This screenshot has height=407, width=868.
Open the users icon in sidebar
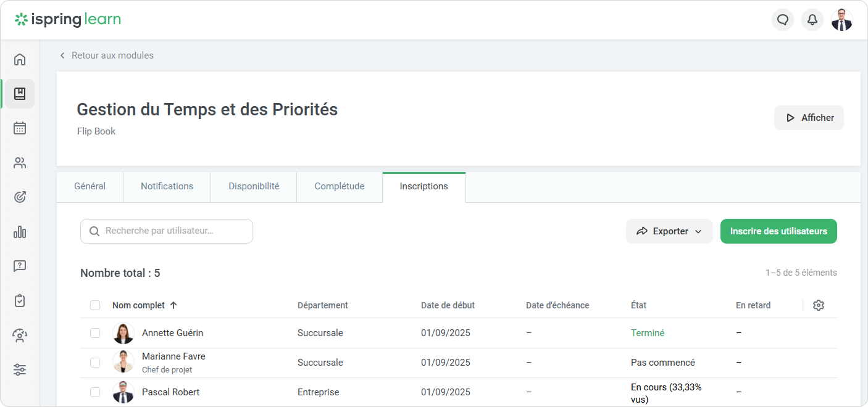(x=20, y=163)
